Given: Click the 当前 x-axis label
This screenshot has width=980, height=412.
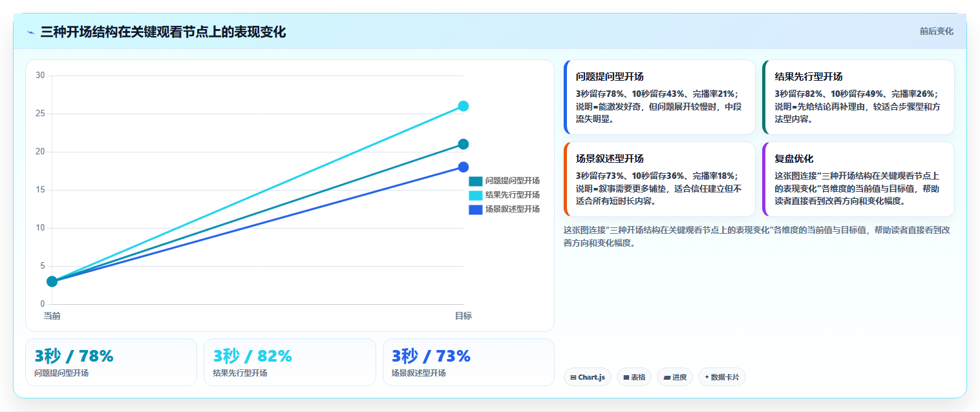Looking at the screenshot, I should click(x=52, y=316).
